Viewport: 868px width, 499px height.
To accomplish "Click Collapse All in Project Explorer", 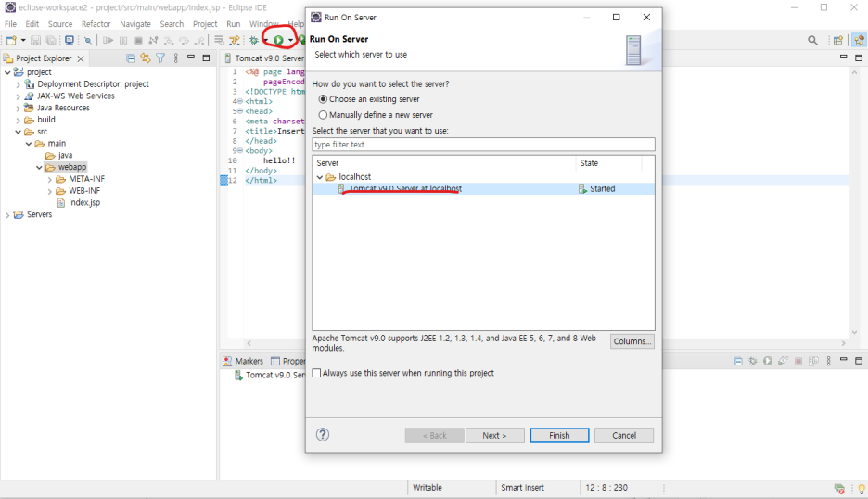I will (131, 58).
